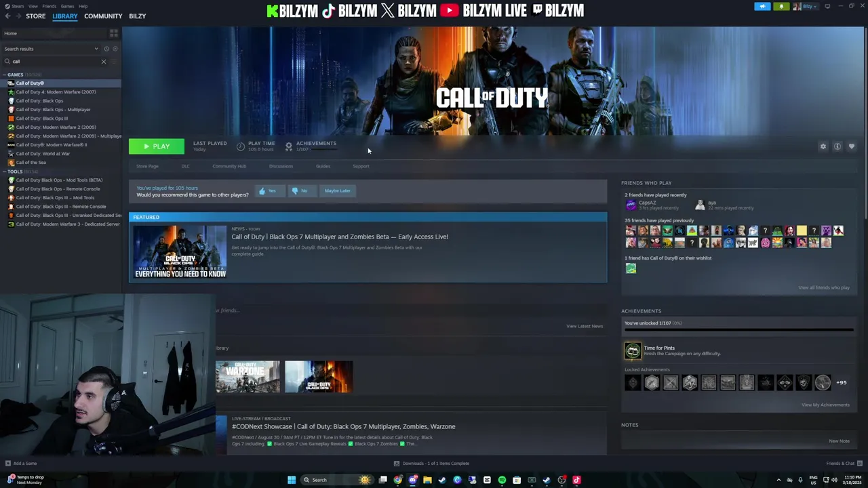Viewport: 868px width, 488px height.
Task: Click View Latest News
Action: click(585, 326)
